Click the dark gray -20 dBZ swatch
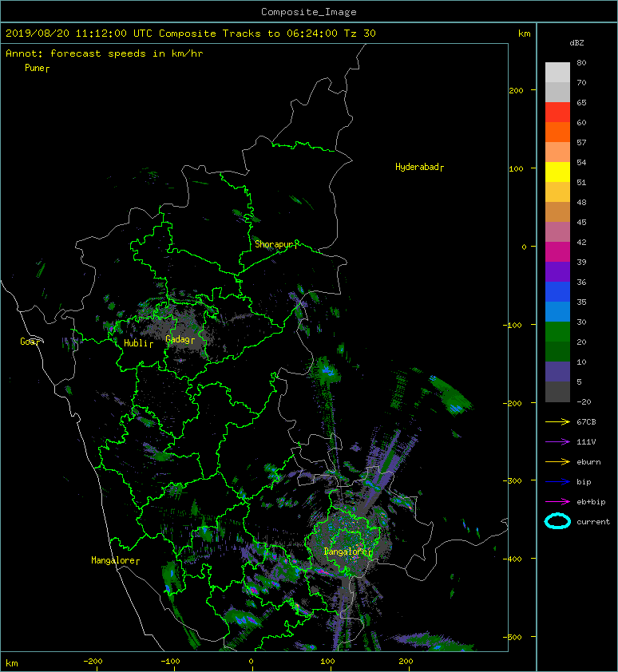Screen dimensions: 618x672 click(x=557, y=392)
